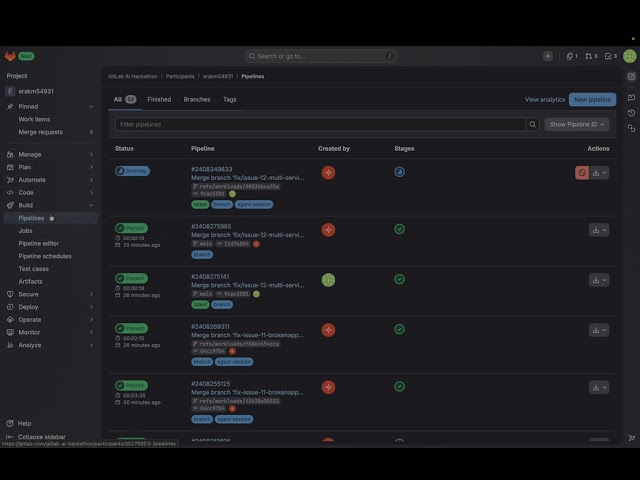Open pipeline #2408349833
This screenshot has height=480, width=640.
pos(211,169)
